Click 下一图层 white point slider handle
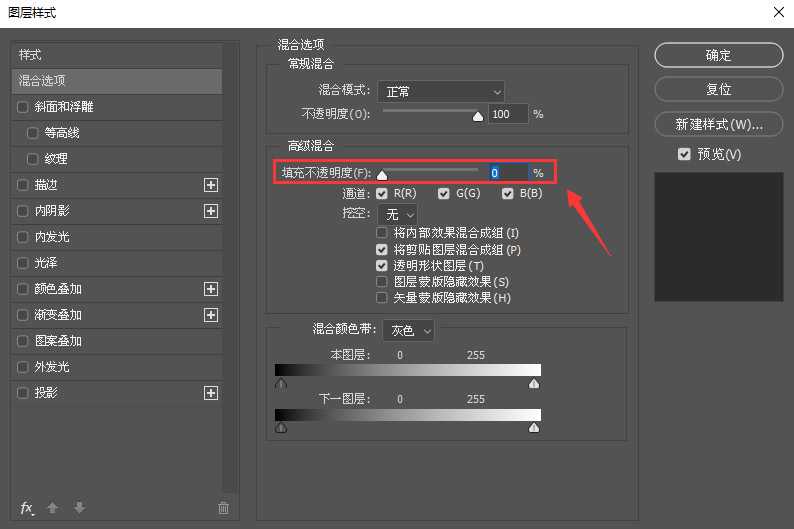 pos(534,428)
